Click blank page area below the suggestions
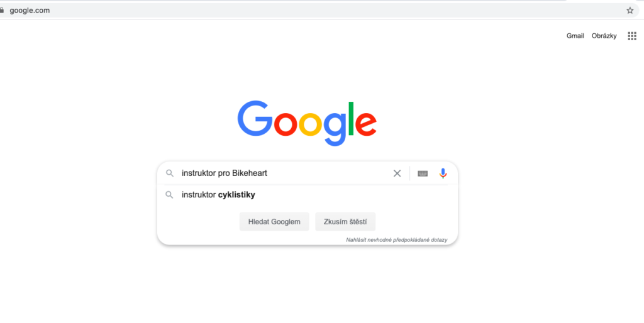 click(307, 283)
